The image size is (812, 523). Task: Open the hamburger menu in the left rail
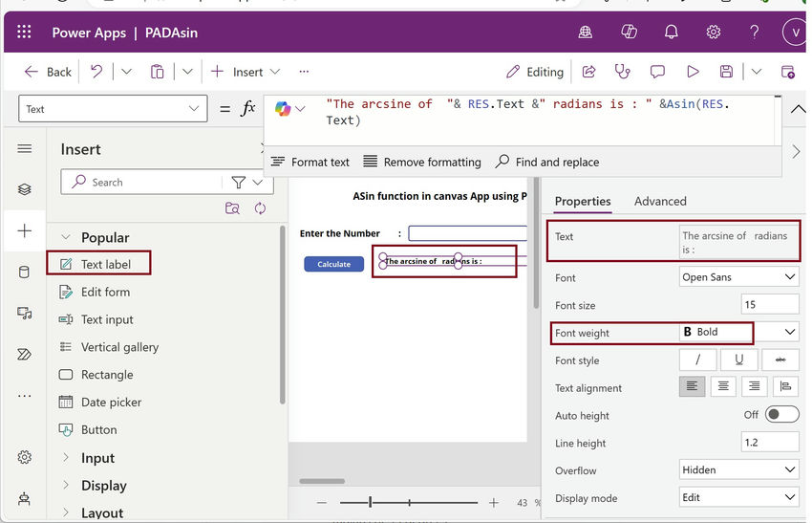[x=24, y=149]
